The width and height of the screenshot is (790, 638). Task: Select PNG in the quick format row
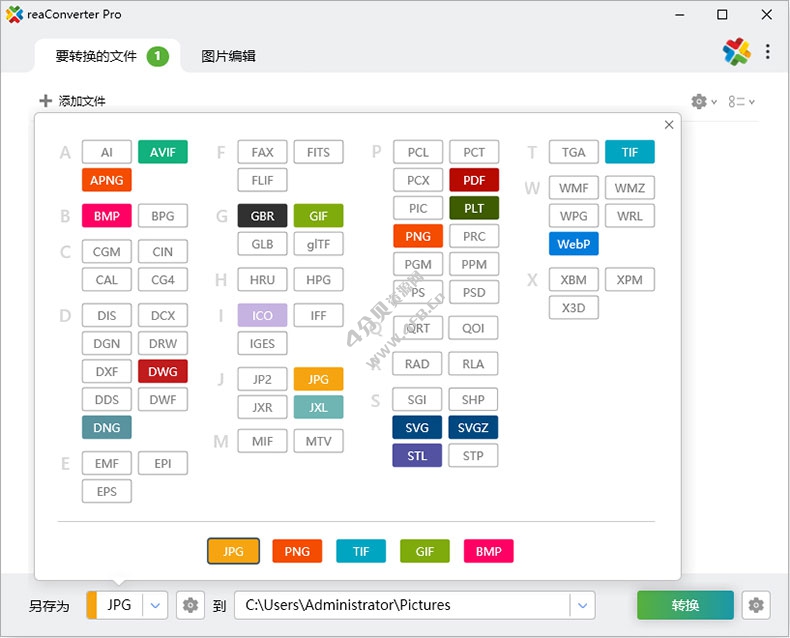[x=297, y=551]
